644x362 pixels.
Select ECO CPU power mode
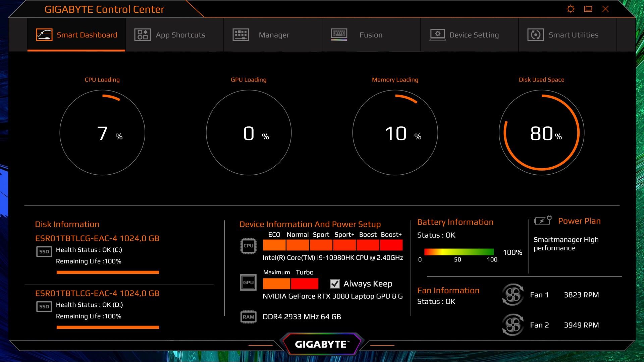(274, 245)
